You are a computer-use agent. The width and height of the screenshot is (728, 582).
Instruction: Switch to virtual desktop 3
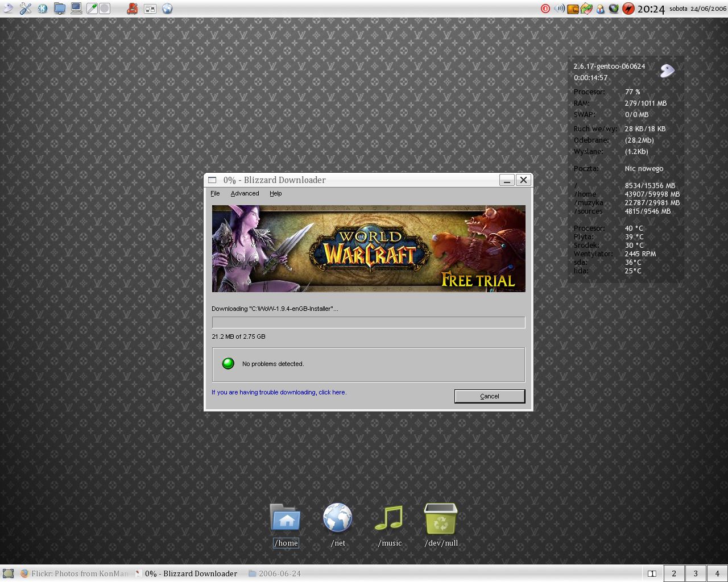pyautogui.click(x=696, y=573)
